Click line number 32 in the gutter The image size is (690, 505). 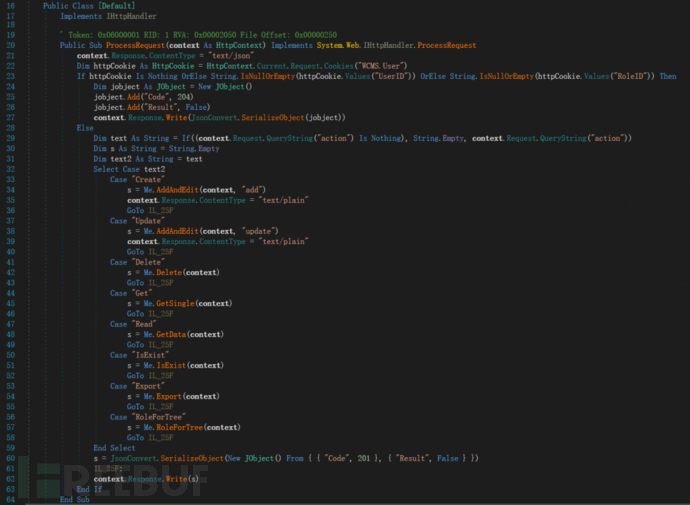(11, 169)
